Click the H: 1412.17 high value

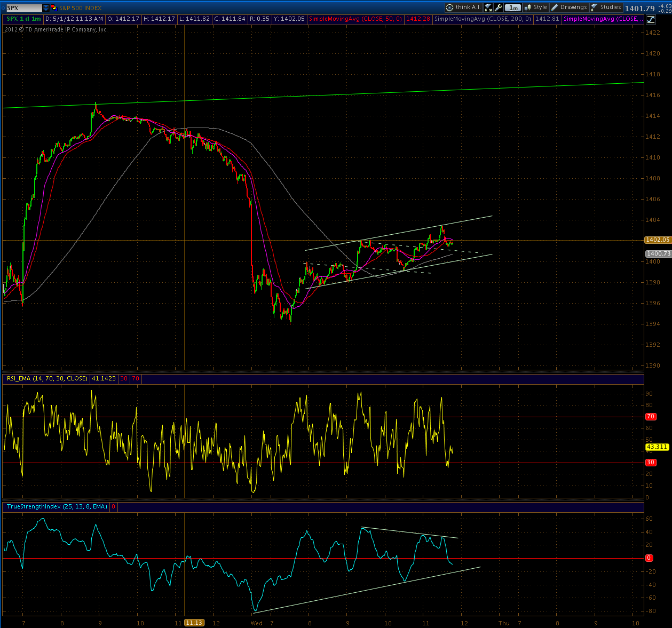(159, 19)
